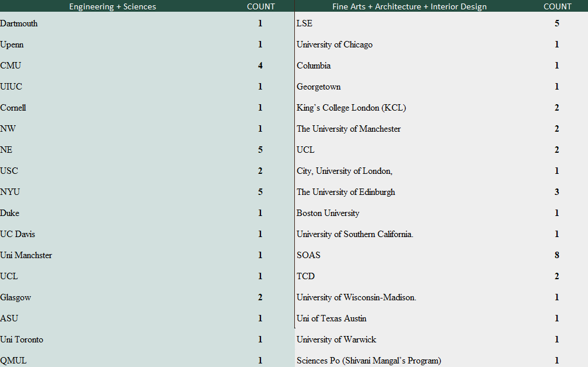Viewport: 588px width, 367px height.
Task: Click the COUNT header of the Fine Arts table
Action: coord(557,6)
